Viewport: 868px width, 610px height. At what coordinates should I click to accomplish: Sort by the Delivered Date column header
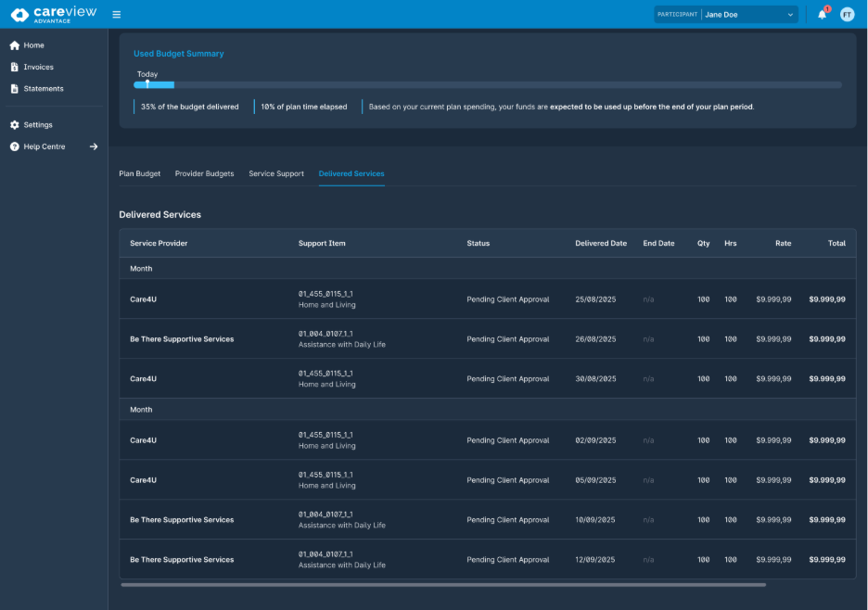click(x=601, y=244)
